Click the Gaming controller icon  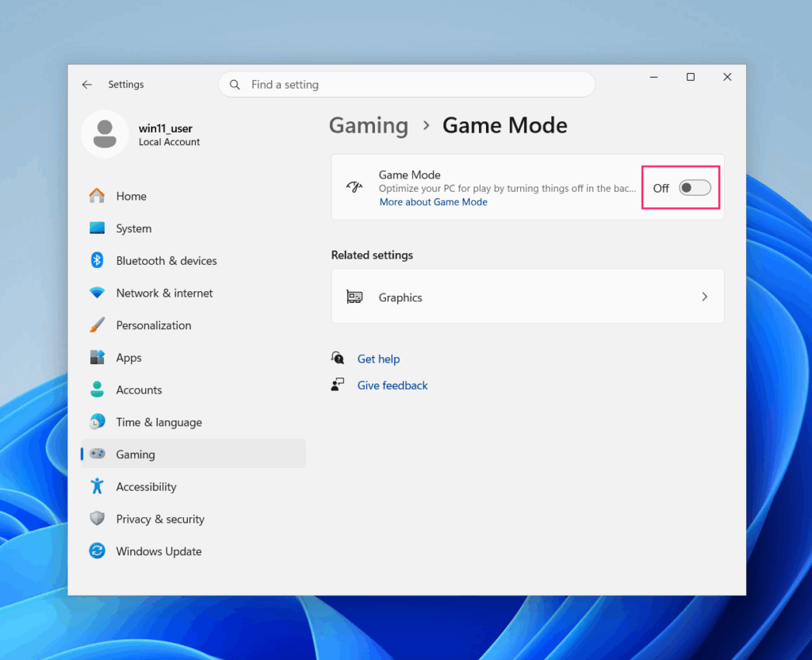tap(98, 454)
